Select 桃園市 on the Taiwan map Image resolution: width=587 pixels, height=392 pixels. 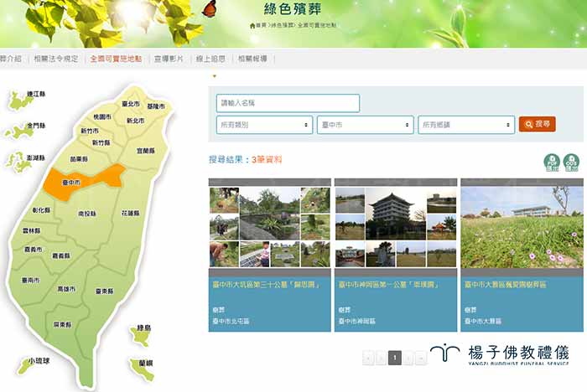tap(102, 116)
